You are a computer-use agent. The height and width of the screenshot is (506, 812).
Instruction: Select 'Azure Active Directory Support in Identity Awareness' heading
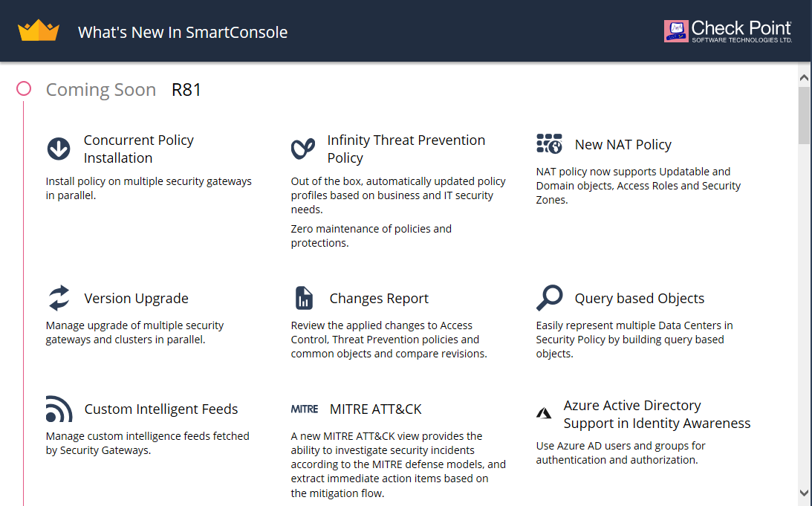coord(657,414)
